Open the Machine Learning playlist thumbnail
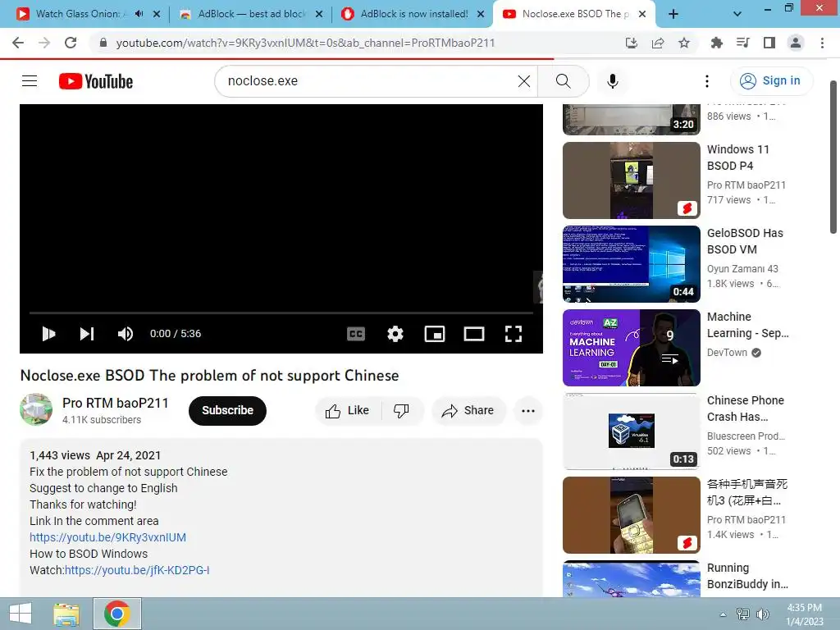Screen dimensions: 840x630 coord(631,348)
